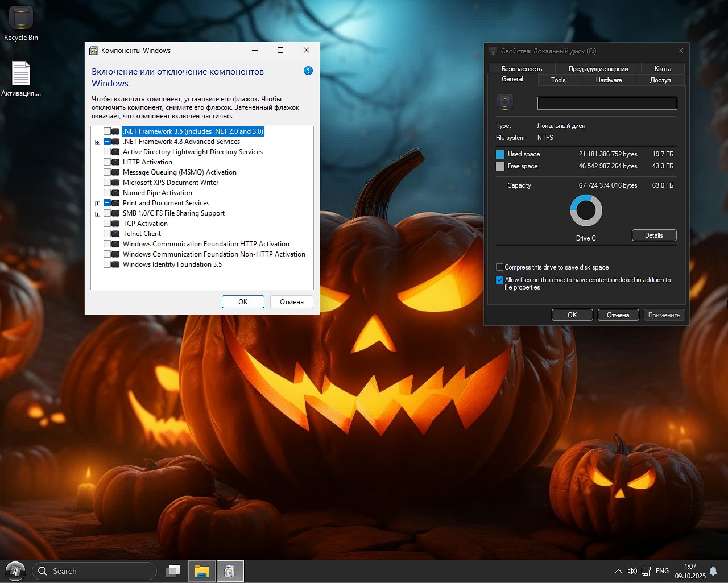Enable the Telnet Client checkbox

click(107, 234)
